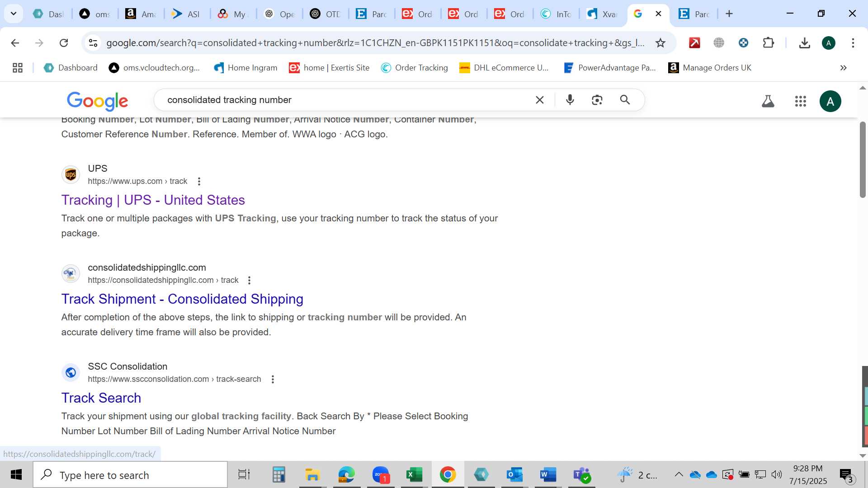Viewport: 868px width, 488px height.
Task: Open the DHL eCommerce bookmark
Action: (x=504, y=68)
